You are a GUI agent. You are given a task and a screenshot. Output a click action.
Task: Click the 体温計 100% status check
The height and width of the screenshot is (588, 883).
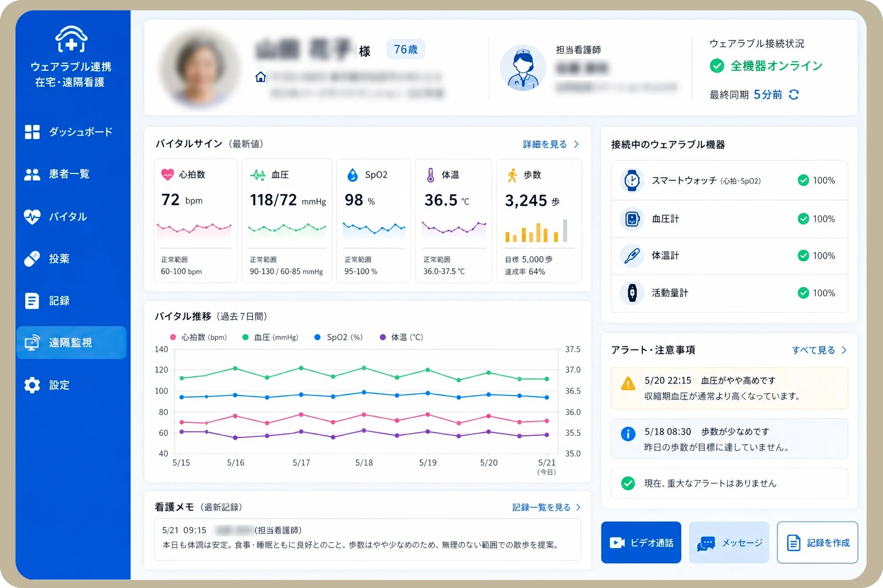point(803,256)
